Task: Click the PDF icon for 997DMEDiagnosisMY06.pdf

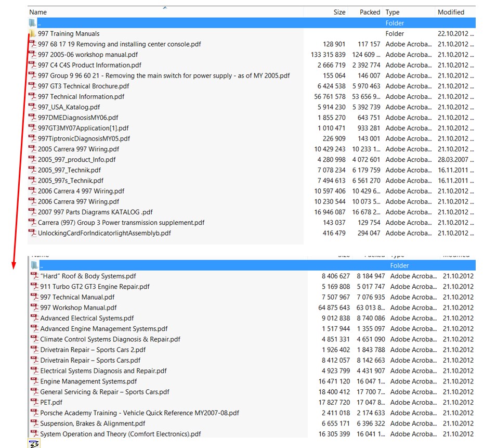Action: [32, 118]
